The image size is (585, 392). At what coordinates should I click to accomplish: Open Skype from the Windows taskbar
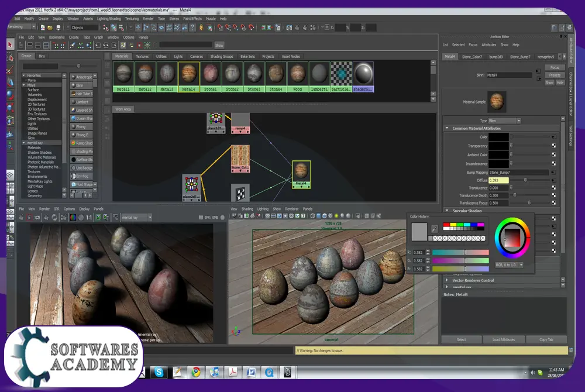[x=159, y=372]
